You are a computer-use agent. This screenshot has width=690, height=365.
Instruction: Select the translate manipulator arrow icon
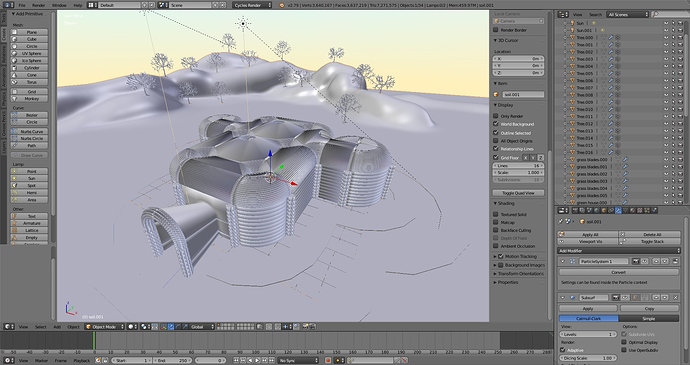pyautogui.click(x=171, y=327)
